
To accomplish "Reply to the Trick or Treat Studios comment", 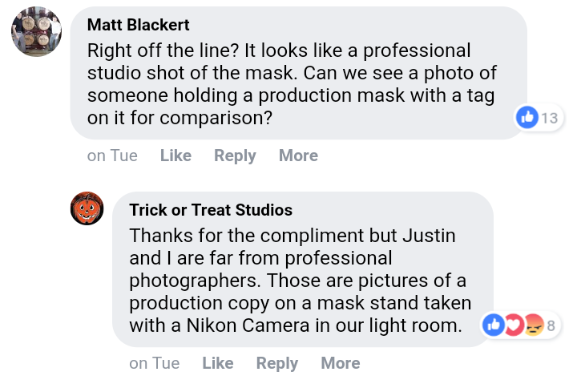I will click(x=277, y=363).
